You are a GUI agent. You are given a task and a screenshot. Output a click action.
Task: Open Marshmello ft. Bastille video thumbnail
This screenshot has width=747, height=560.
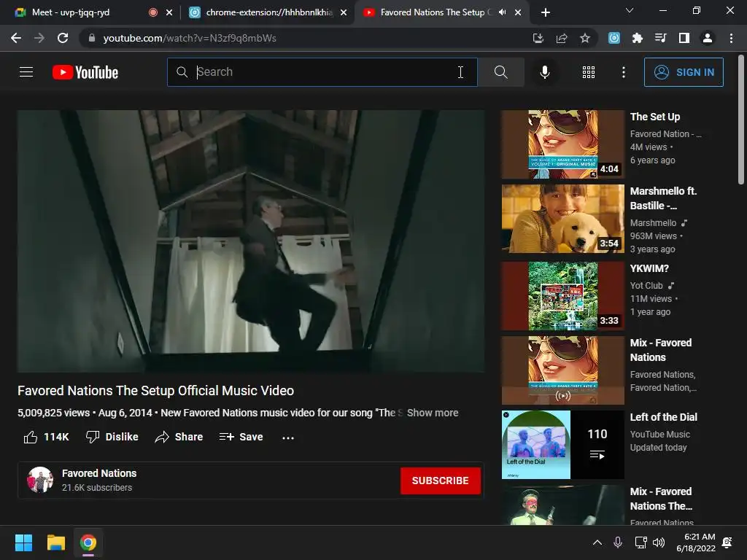click(x=562, y=219)
